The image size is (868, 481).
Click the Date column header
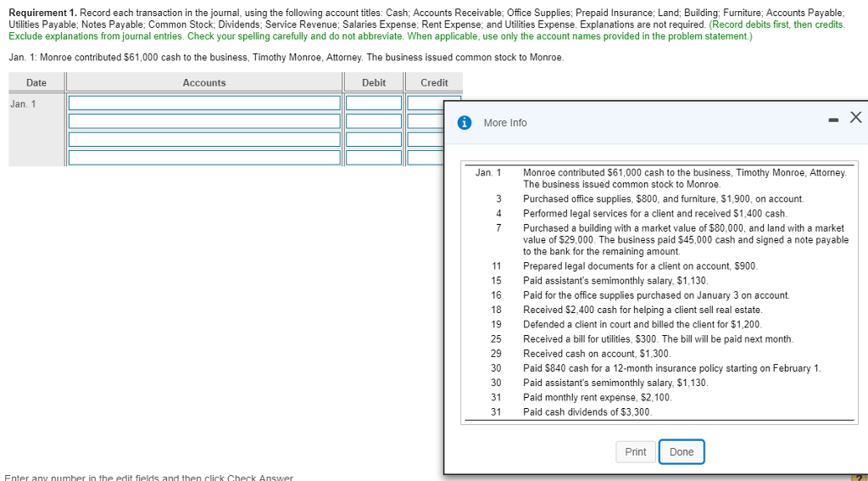click(36, 82)
